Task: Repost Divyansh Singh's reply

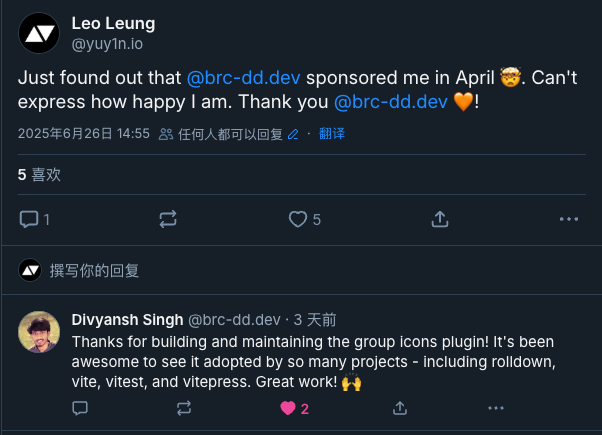Action: (184, 408)
